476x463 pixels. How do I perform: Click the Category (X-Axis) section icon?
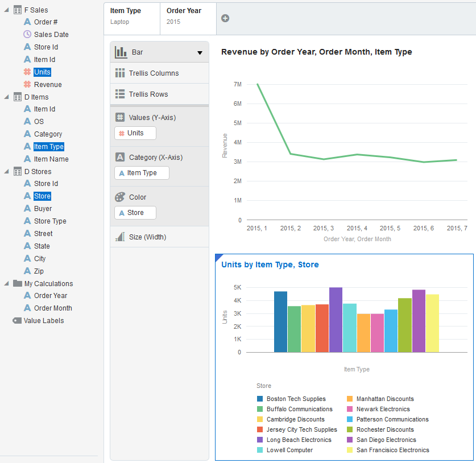[x=120, y=157]
